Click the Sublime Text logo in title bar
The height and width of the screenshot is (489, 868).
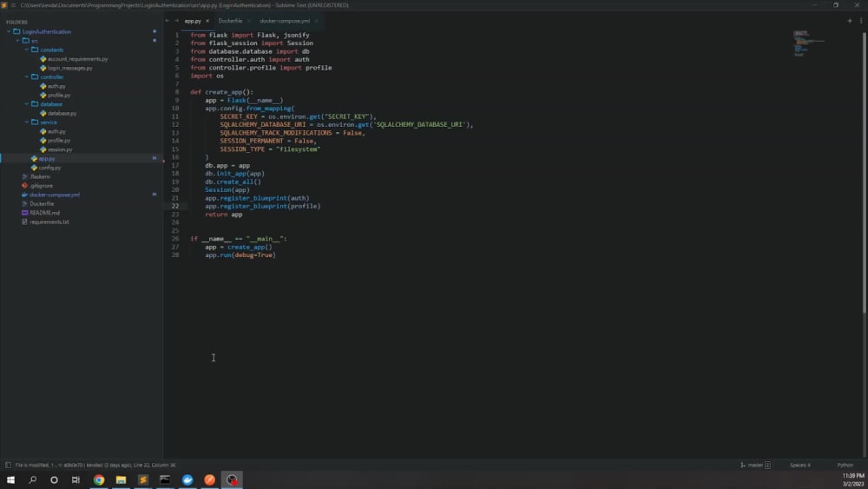[x=4, y=5]
